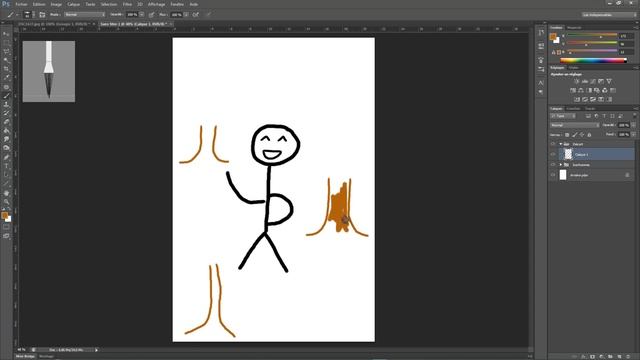The height and width of the screenshot is (360, 640).
Task: Open the Brush panel from options bar
Action: click(x=42, y=15)
